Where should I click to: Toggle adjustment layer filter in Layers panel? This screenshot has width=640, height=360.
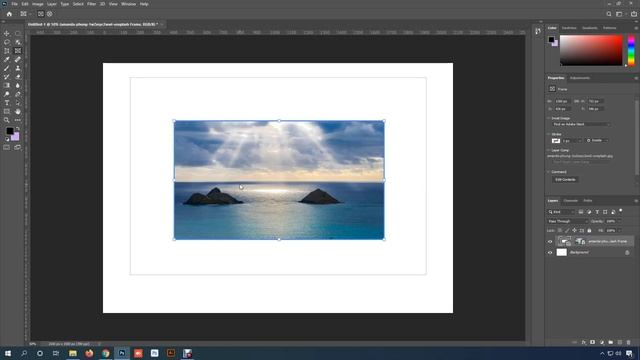coord(589,212)
